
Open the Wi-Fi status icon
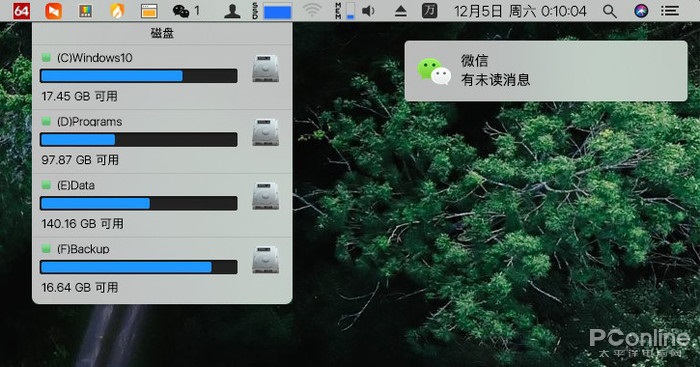312,11
